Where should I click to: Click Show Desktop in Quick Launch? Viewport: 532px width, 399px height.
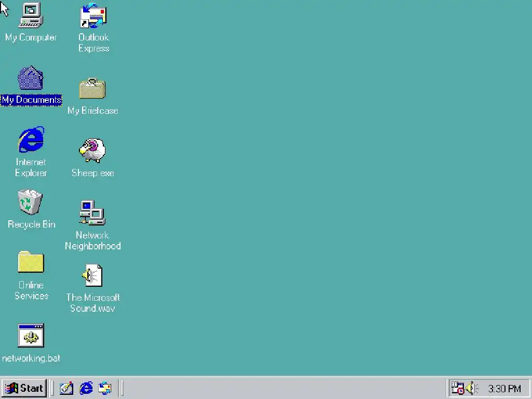pos(66,388)
